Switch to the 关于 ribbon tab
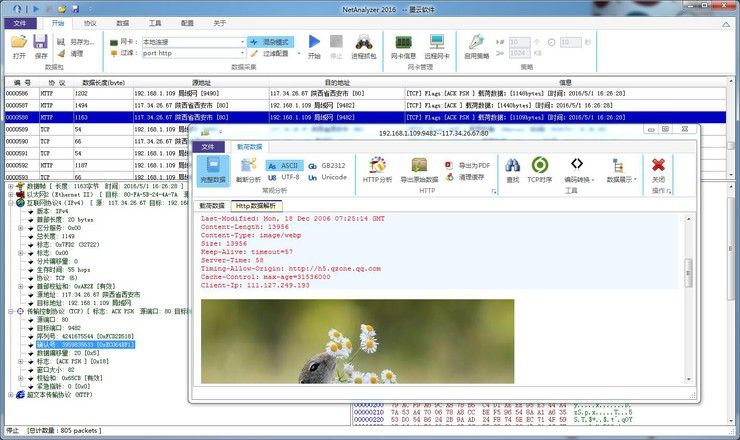This screenshot has width=740, height=440. [219, 23]
